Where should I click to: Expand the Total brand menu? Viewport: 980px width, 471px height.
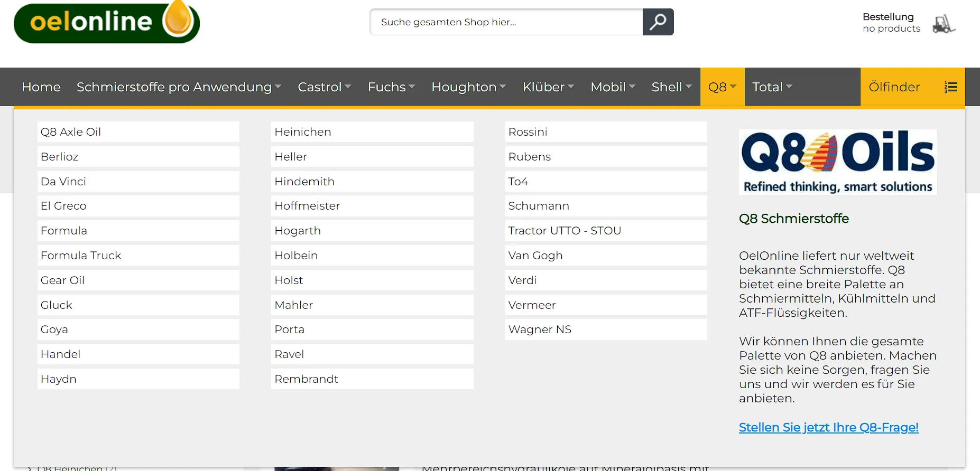(772, 87)
